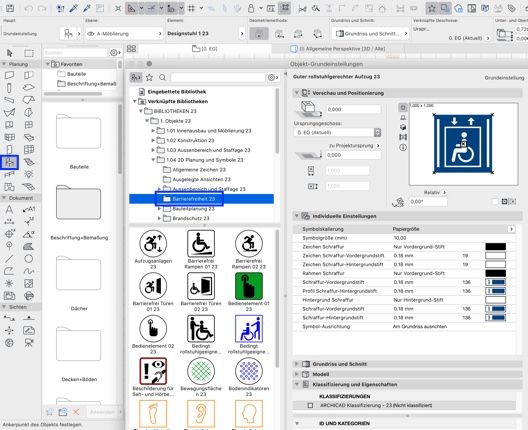Select the green Bedienelement 01 23 object

pyautogui.click(x=249, y=286)
